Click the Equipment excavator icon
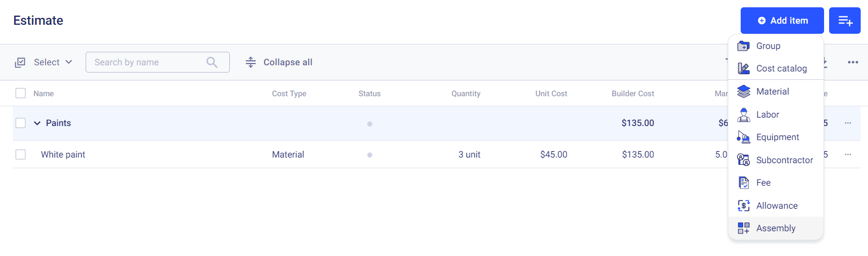The width and height of the screenshot is (868, 256). (x=744, y=137)
